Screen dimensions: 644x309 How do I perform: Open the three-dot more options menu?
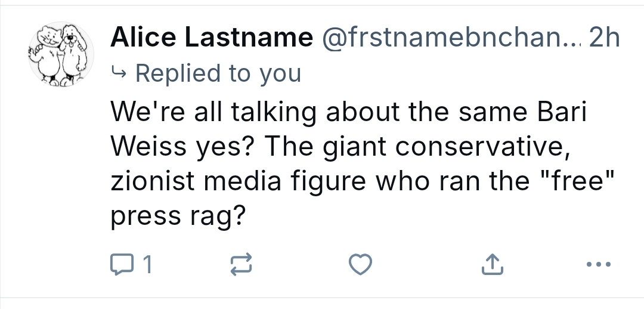tap(598, 264)
